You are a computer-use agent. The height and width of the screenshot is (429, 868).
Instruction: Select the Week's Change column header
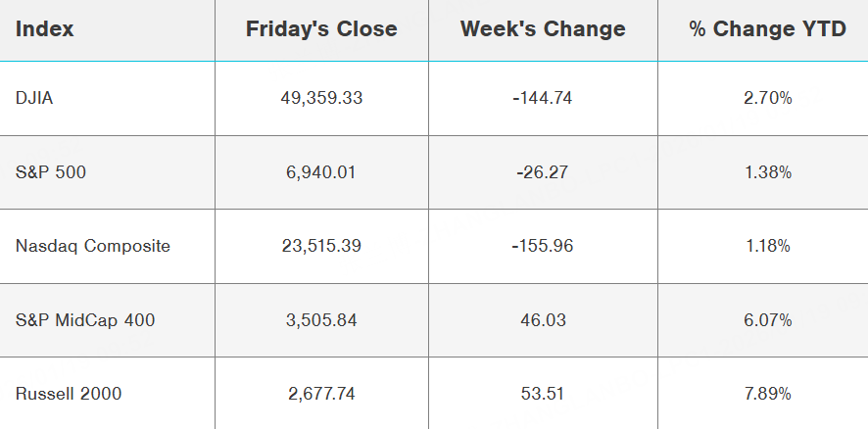coord(543,29)
